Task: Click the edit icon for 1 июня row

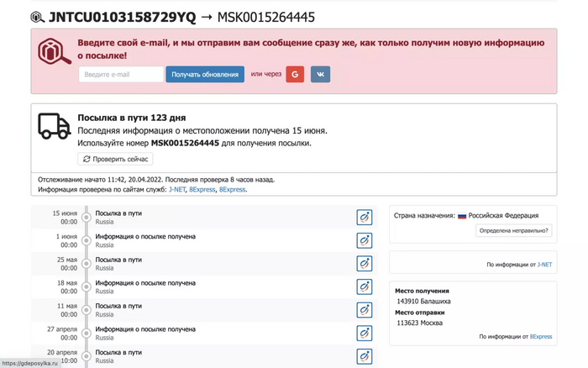Action: 364,240
